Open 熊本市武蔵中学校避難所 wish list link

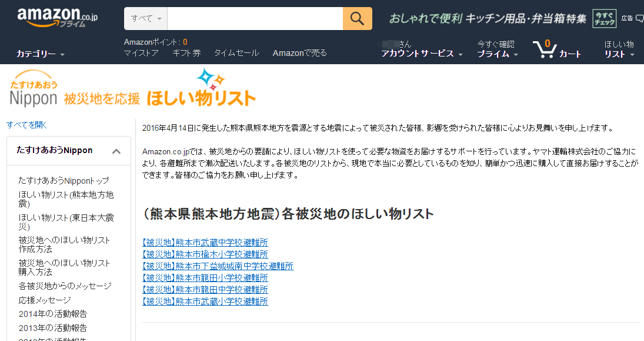pyautogui.click(x=205, y=243)
